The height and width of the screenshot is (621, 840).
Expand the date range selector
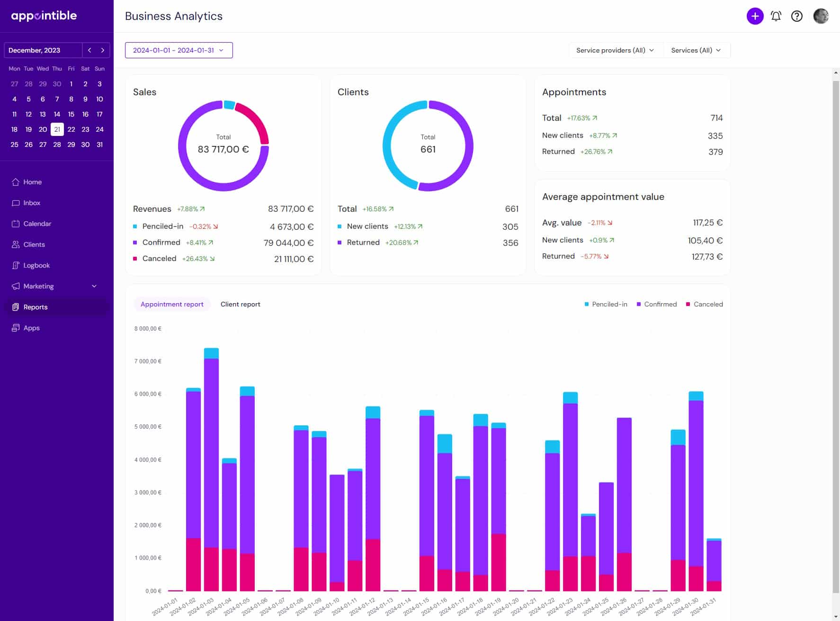tap(178, 50)
